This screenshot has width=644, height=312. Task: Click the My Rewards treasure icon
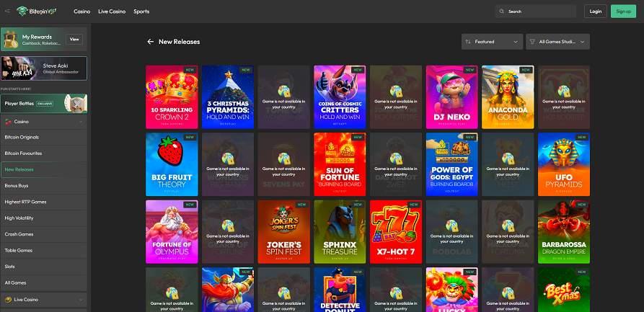pos(10,40)
